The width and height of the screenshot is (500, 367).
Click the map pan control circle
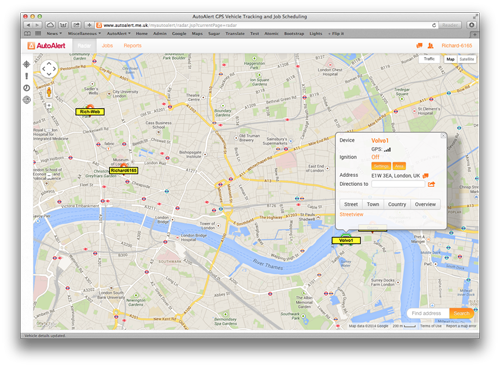[49, 69]
